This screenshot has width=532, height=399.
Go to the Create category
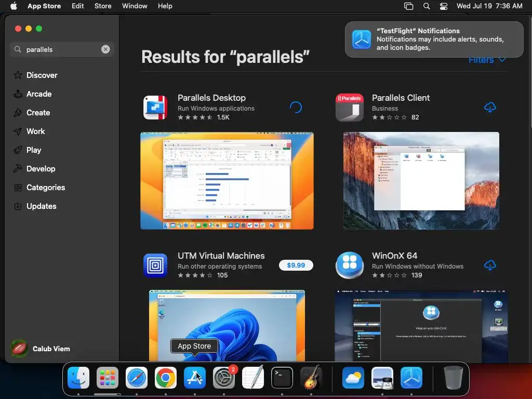tap(32, 112)
